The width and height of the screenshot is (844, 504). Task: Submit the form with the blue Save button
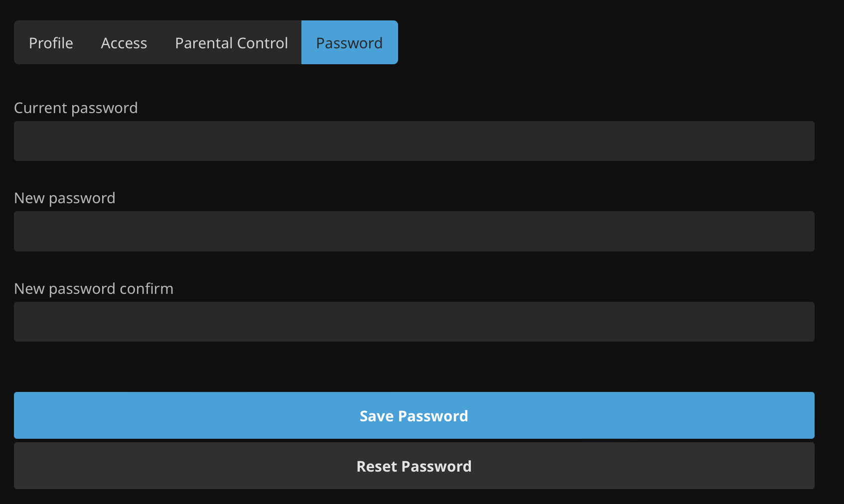click(414, 415)
